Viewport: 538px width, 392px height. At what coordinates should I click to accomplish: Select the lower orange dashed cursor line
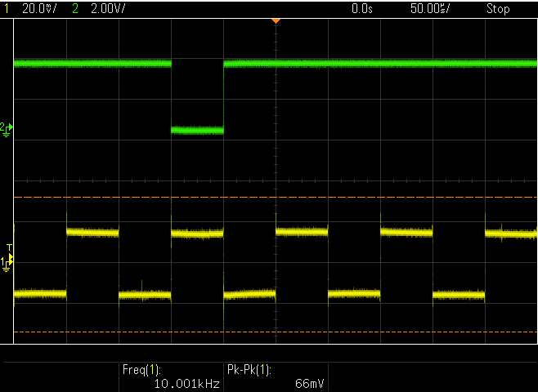point(276,332)
